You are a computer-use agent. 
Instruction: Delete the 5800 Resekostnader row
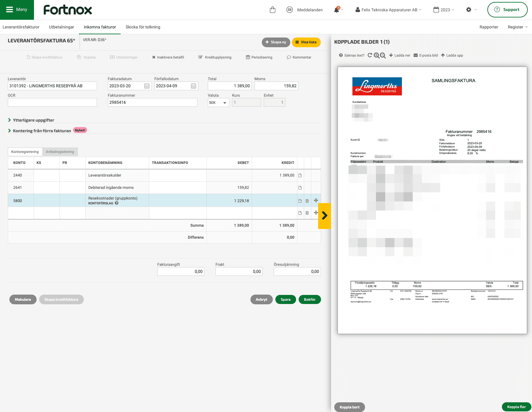click(x=307, y=201)
